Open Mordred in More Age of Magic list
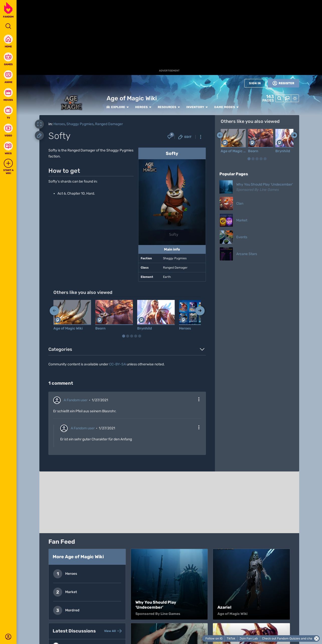This screenshot has height=644, width=322. tap(72, 610)
